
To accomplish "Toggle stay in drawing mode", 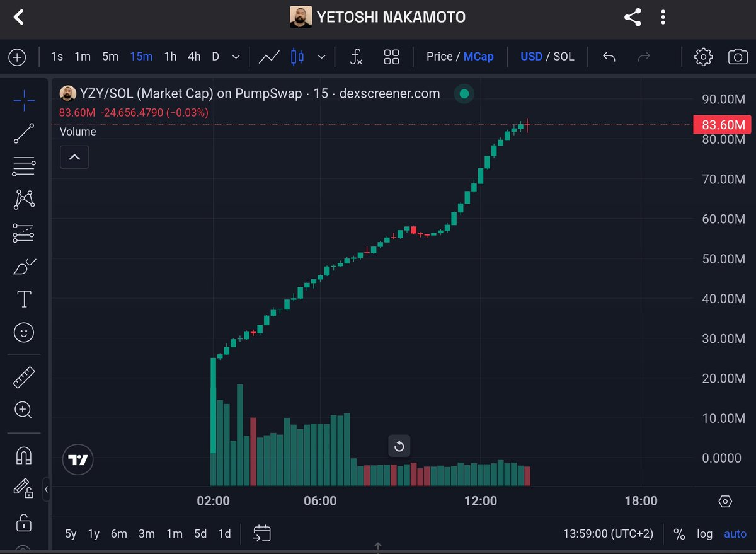I will (x=24, y=488).
